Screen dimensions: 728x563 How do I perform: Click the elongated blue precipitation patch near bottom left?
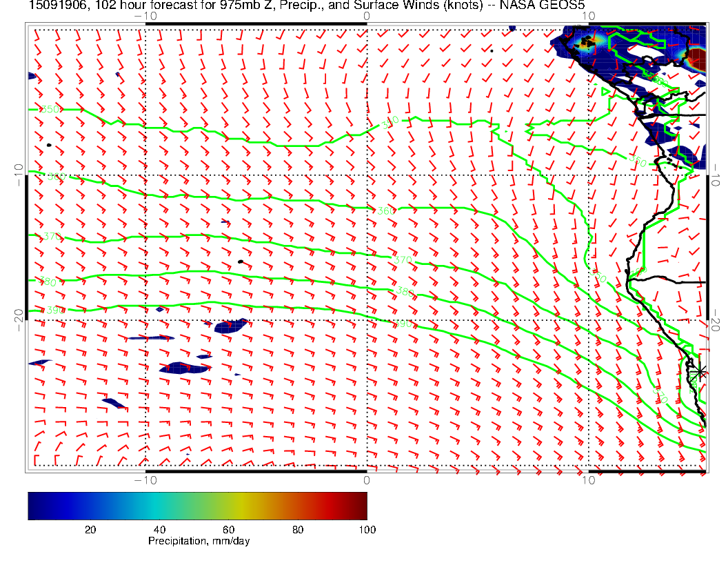(114, 403)
